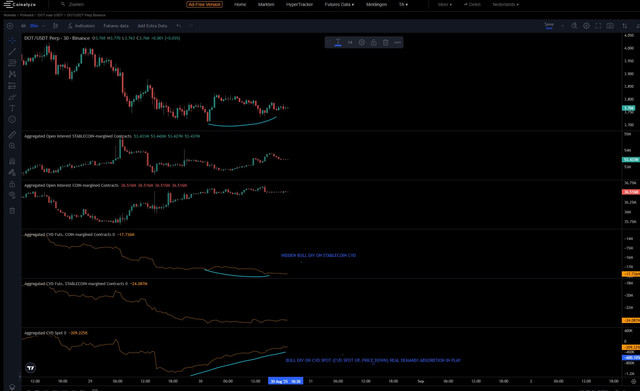Image resolution: width=640 pixels, height=391 pixels.
Task: Delete the selected drawing in floating toolbar
Action: [385, 42]
